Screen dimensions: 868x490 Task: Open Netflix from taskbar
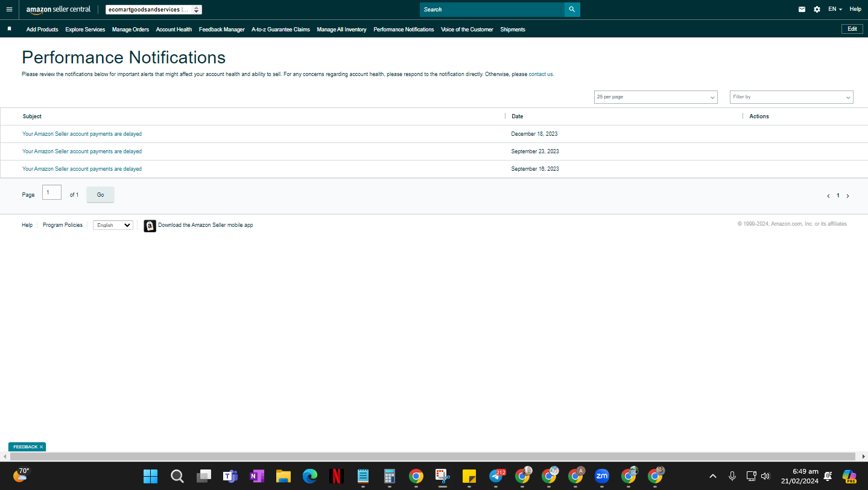click(336, 477)
